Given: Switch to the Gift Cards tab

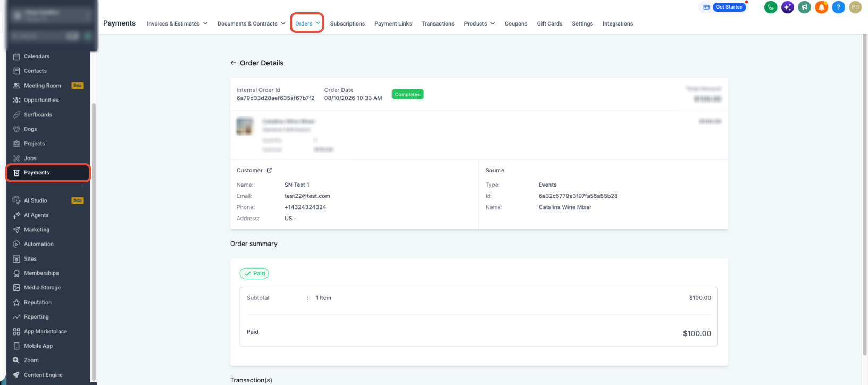Looking at the screenshot, I should (x=549, y=23).
